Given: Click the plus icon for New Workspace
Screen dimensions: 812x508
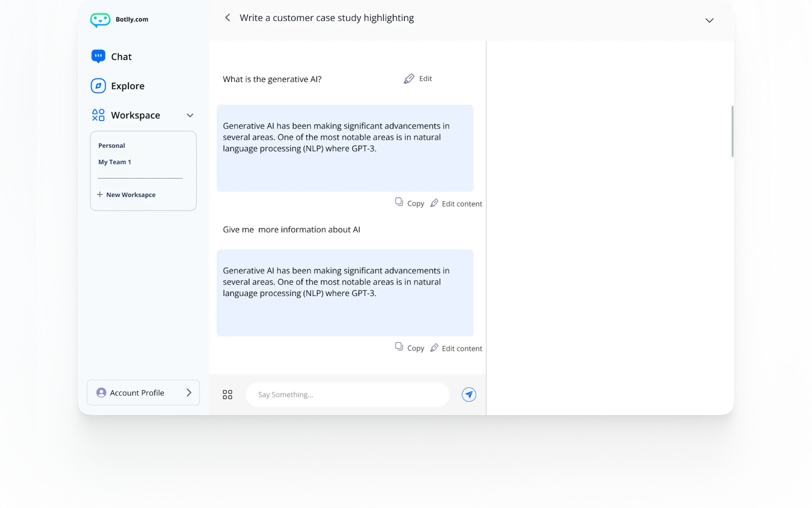Looking at the screenshot, I should 100,194.
